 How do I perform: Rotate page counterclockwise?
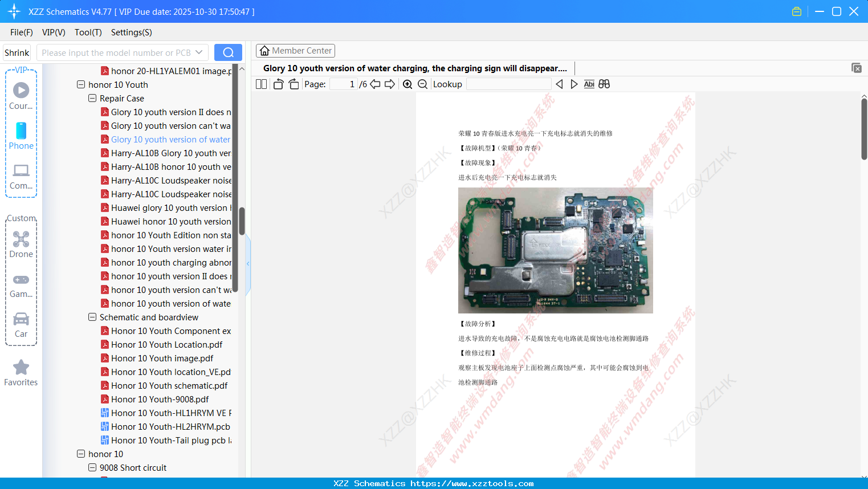coord(279,84)
